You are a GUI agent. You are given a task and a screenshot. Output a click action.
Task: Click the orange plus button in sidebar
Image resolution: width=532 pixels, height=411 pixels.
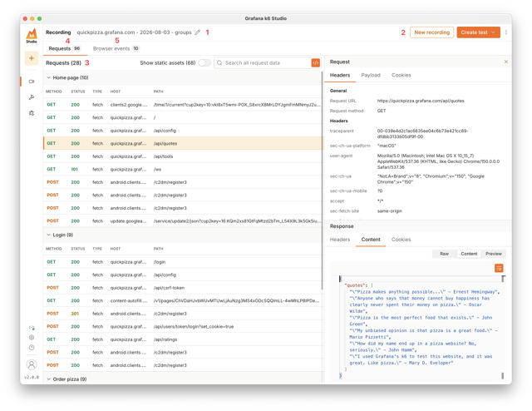(32, 58)
